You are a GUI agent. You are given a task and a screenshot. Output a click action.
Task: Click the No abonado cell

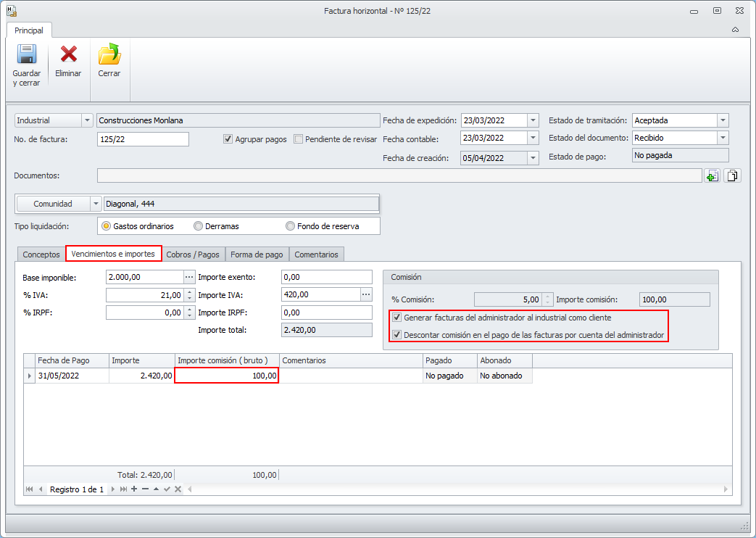click(x=504, y=376)
